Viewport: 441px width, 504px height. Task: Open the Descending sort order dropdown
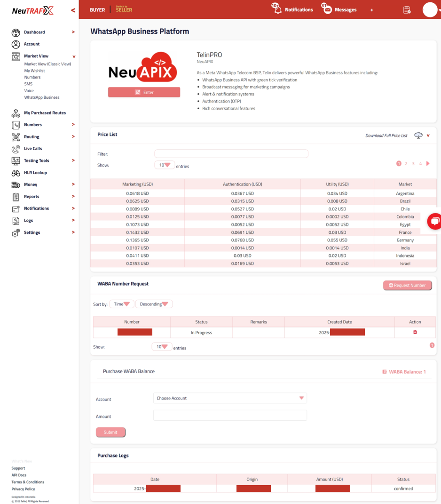(154, 304)
